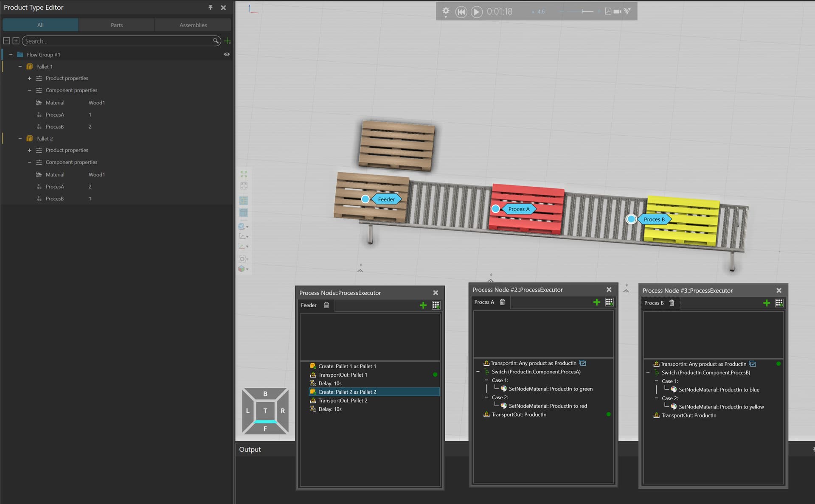Collapse the Switch ProcesA statement
Image resolution: width=815 pixels, height=504 pixels.
pos(478,372)
